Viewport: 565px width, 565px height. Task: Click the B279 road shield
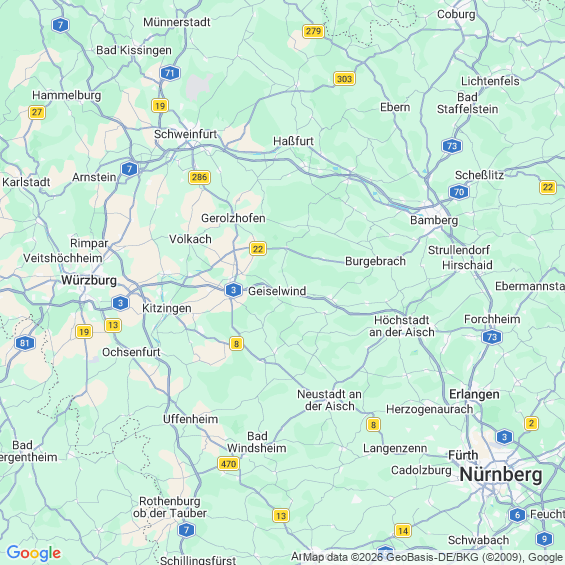(313, 31)
